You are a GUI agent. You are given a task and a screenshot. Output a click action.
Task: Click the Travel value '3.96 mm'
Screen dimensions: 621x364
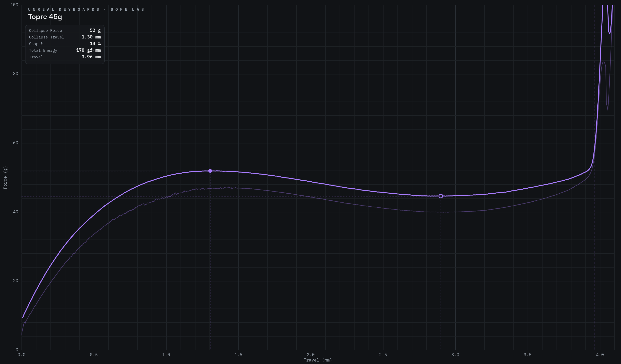(91, 57)
